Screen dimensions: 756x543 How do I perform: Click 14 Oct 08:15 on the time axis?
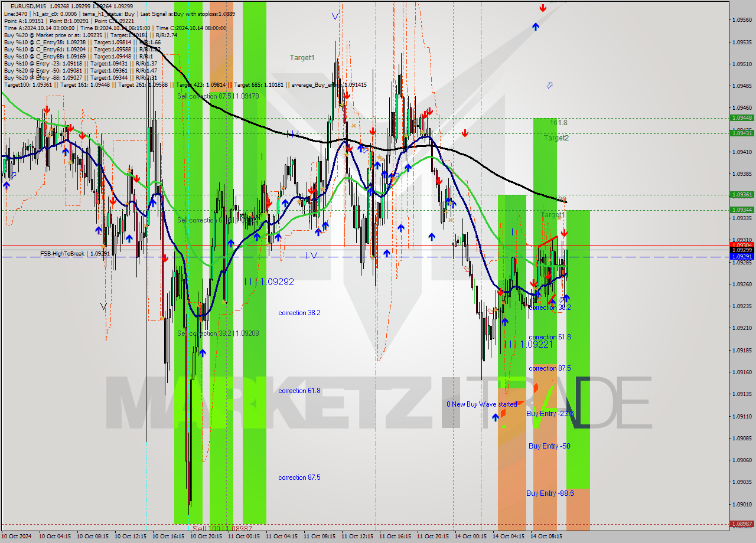coord(546,537)
